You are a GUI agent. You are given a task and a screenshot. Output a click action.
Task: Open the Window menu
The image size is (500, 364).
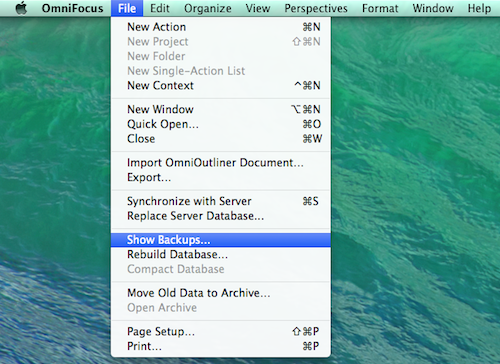[x=433, y=8]
